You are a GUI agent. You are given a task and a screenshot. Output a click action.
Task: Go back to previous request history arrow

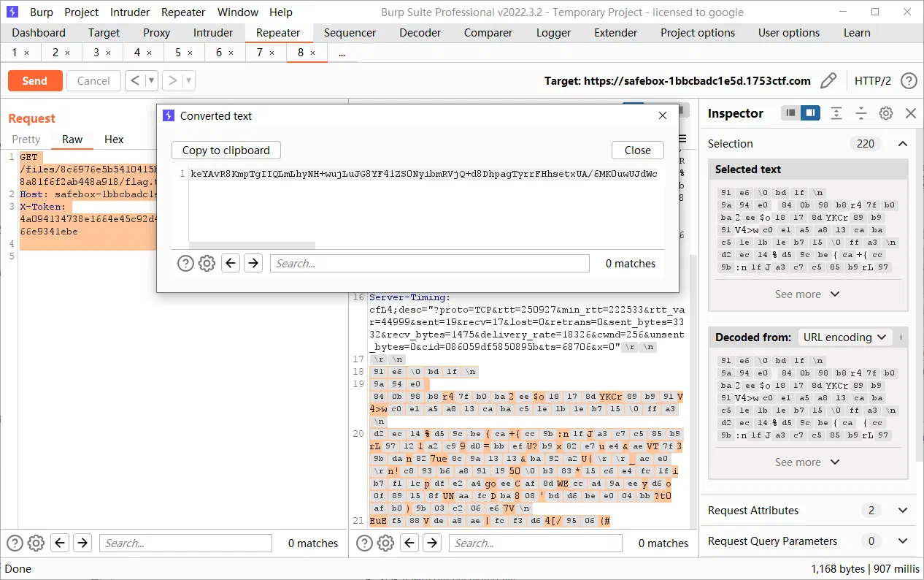point(134,80)
